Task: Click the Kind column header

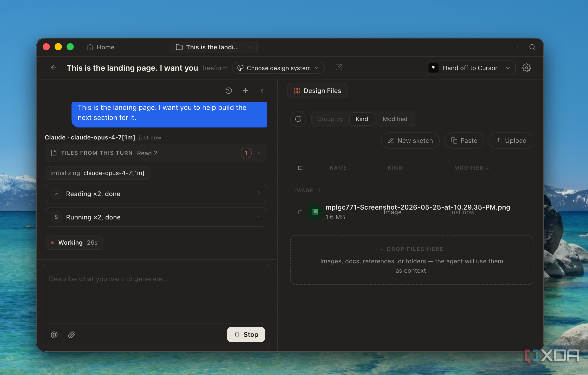Action: (395, 168)
